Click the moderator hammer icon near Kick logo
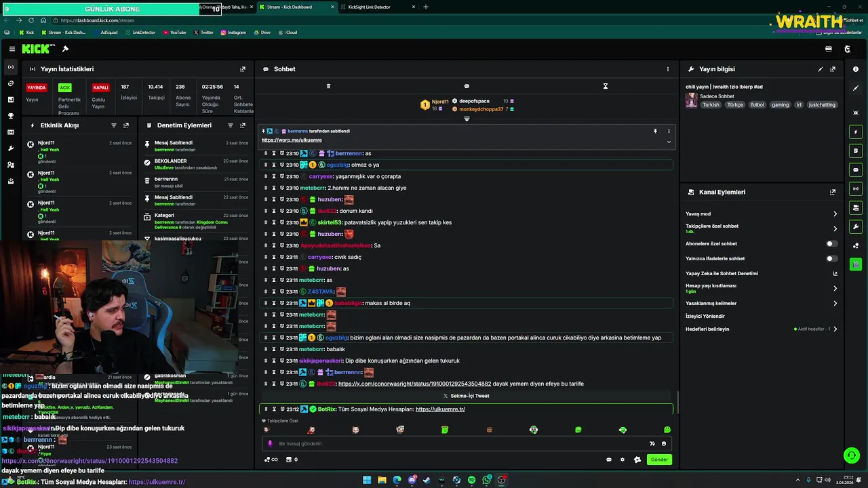The width and height of the screenshot is (868, 488). pyautogui.click(x=65, y=49)
